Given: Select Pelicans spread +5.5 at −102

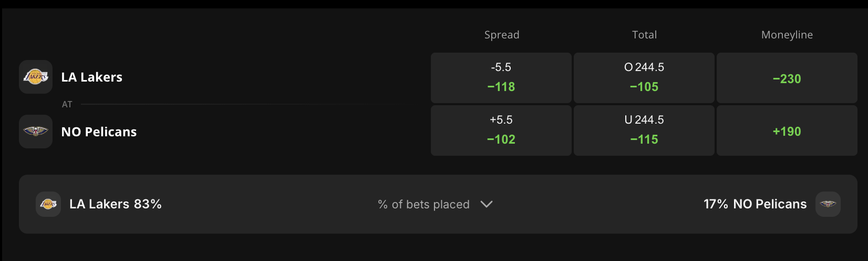Looking at the screenshot, I should pyautogui.click(x=501, y=130).
